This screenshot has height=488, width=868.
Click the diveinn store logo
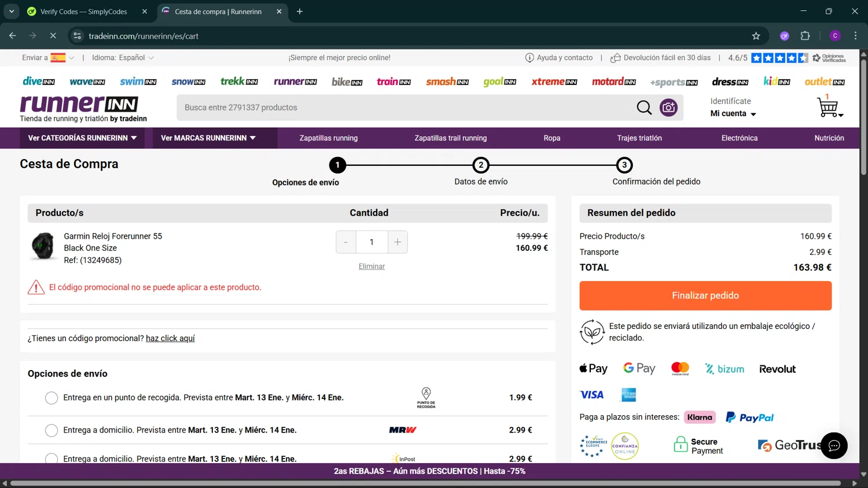coord(38,82)
